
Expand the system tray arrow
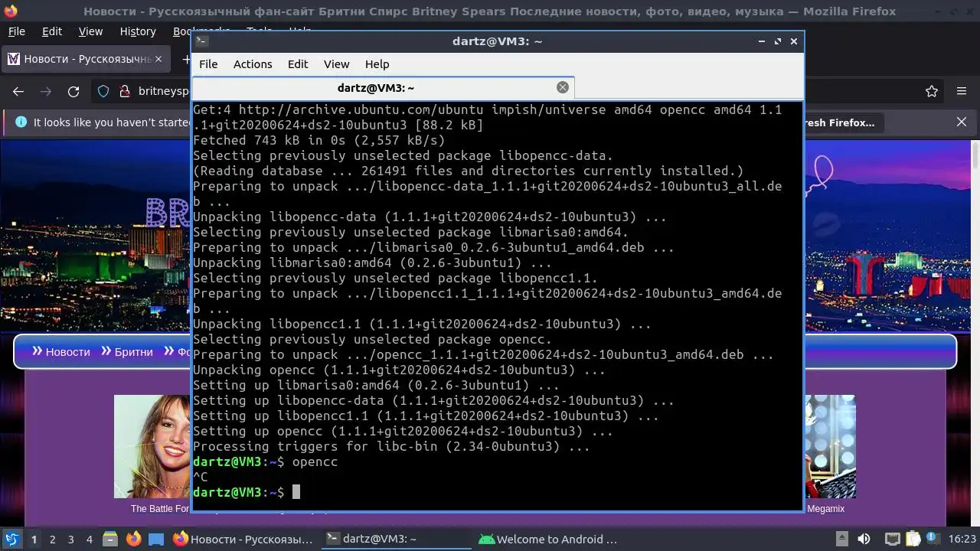[x=841, y=539]
